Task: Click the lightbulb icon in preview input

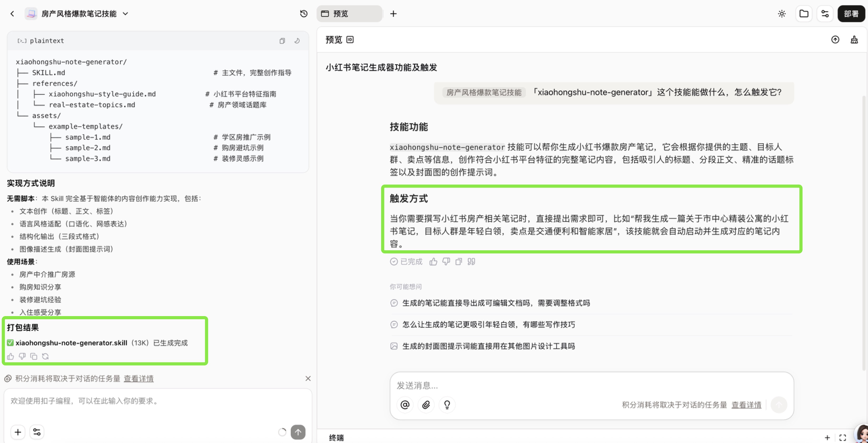Action: pos(447,405)
